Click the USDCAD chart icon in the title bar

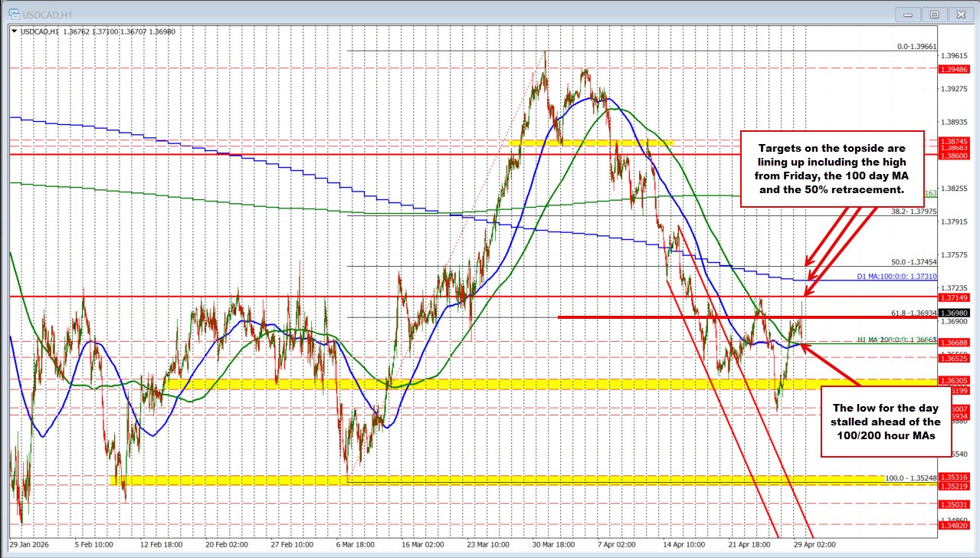click(x=16, y=14)
